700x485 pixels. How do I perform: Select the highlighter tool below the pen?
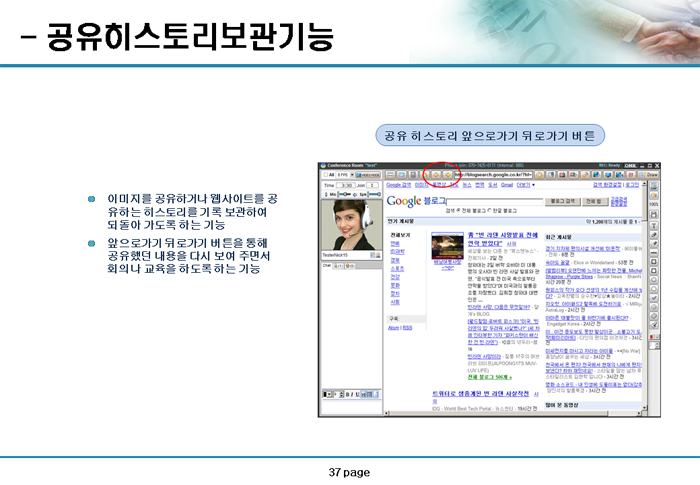coord(654,244)
